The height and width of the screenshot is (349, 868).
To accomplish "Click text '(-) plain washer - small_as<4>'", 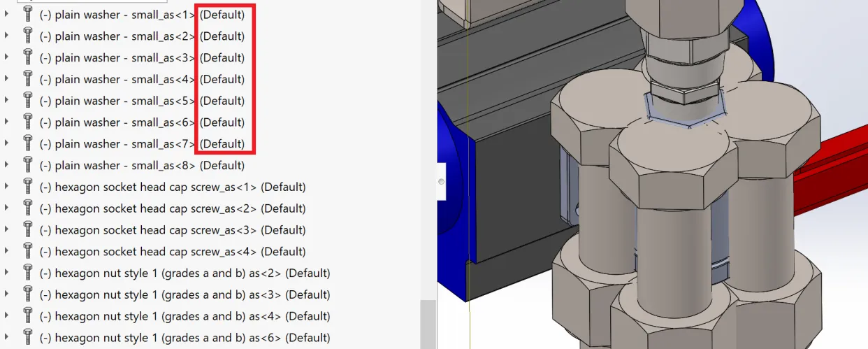I will point(118,79).
